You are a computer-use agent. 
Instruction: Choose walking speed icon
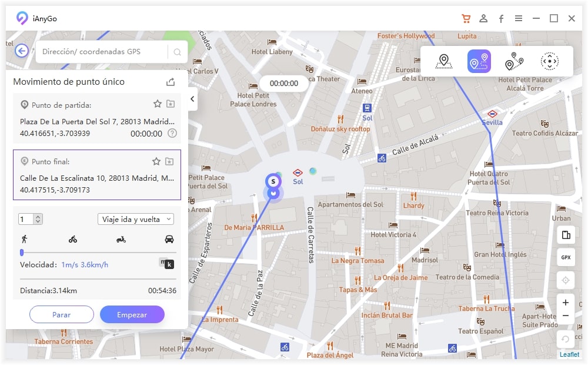click(24, 239)
